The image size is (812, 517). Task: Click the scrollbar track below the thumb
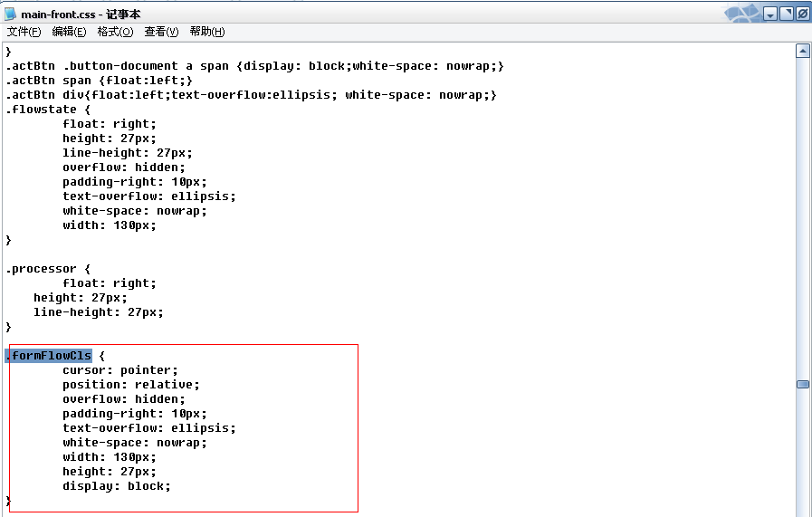(x=803, y=451)
